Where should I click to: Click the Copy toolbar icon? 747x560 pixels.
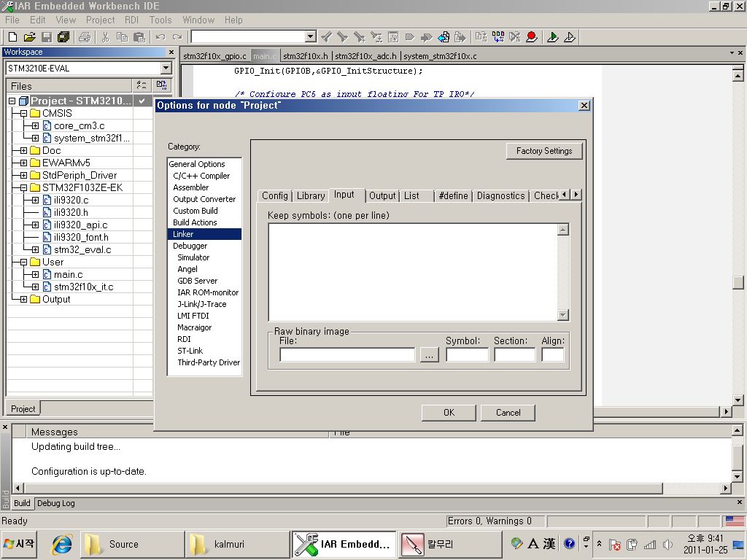pyautogui.click(x=122, y=36)
